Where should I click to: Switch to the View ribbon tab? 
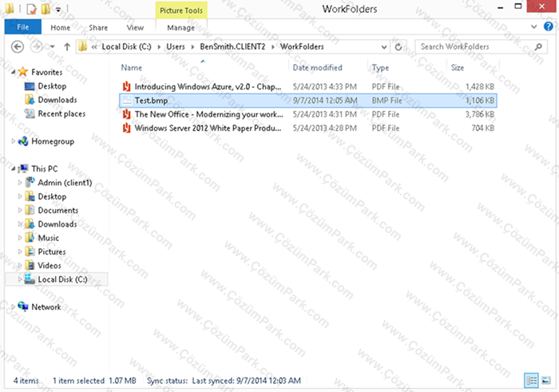(135, 27)
